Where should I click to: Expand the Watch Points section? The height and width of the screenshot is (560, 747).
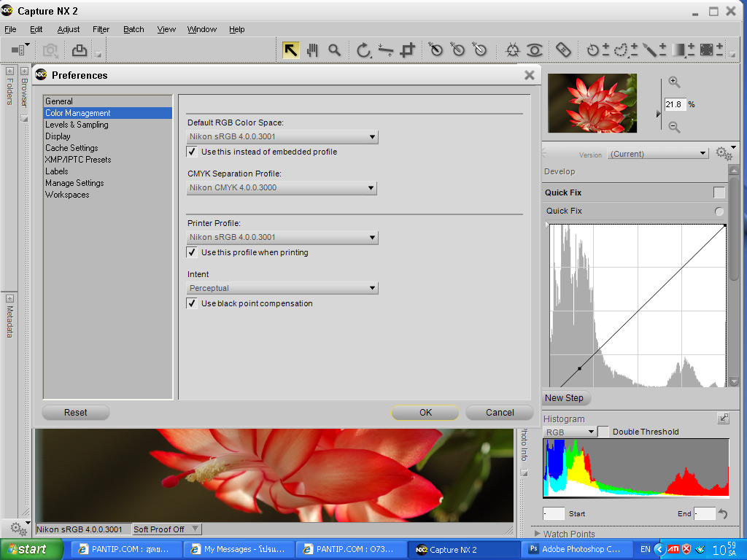[x=537, y=534]
